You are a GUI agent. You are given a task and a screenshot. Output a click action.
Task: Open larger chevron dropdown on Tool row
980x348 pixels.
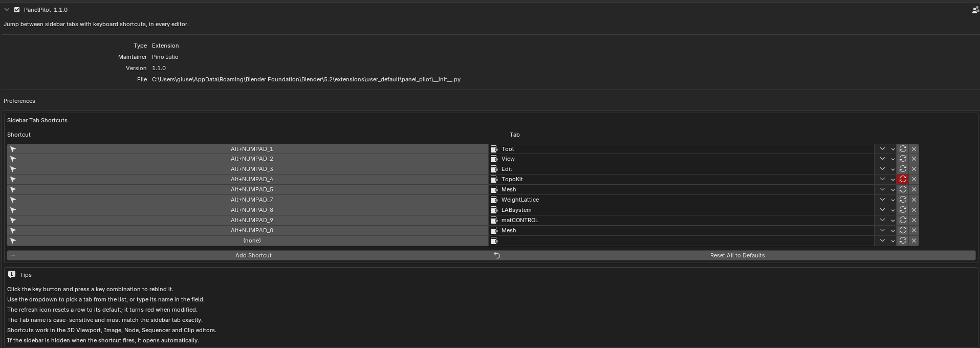(882, 149)
